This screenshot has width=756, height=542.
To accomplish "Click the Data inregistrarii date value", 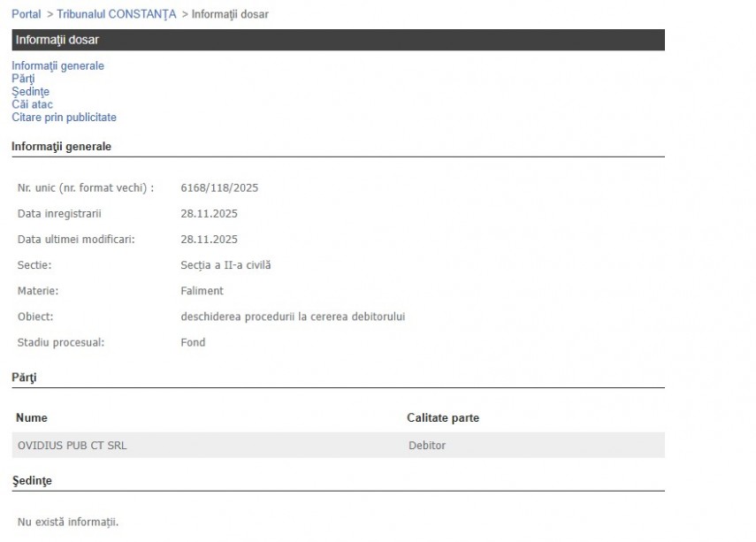I will 209,214.
